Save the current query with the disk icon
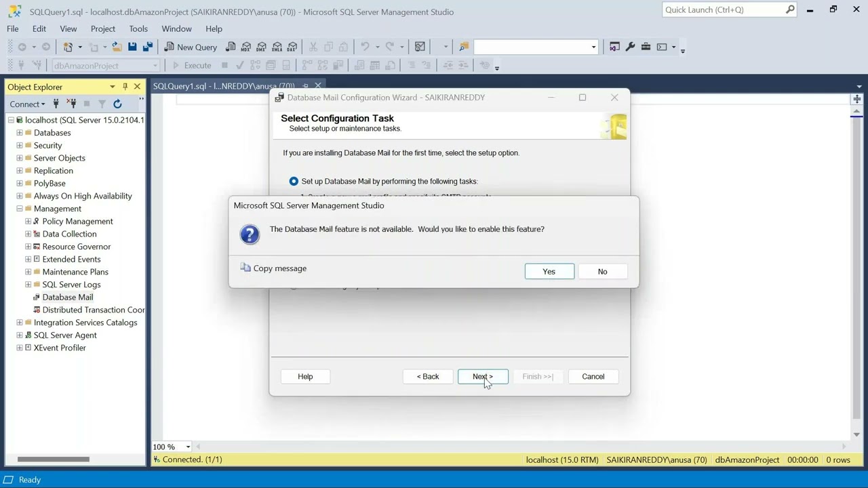Viewport: 868px width, 488px height. coord(132,47)
